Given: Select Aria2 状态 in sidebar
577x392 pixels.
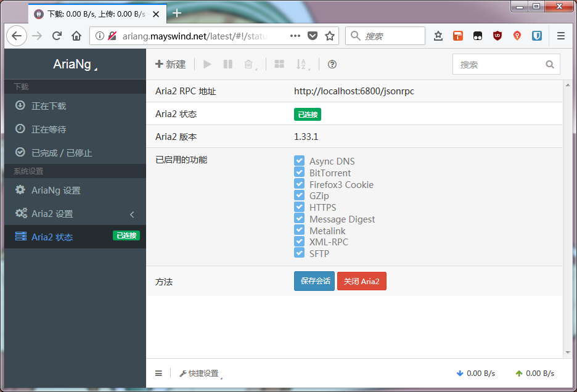Looking at the screenshot, I should pos(75,237).
